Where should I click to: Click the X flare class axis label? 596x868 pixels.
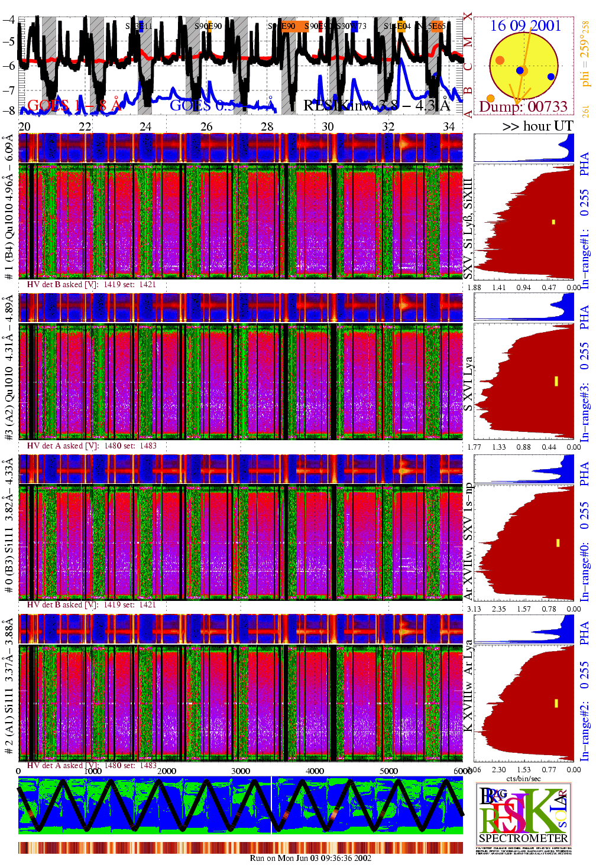(x=468, y=17)
